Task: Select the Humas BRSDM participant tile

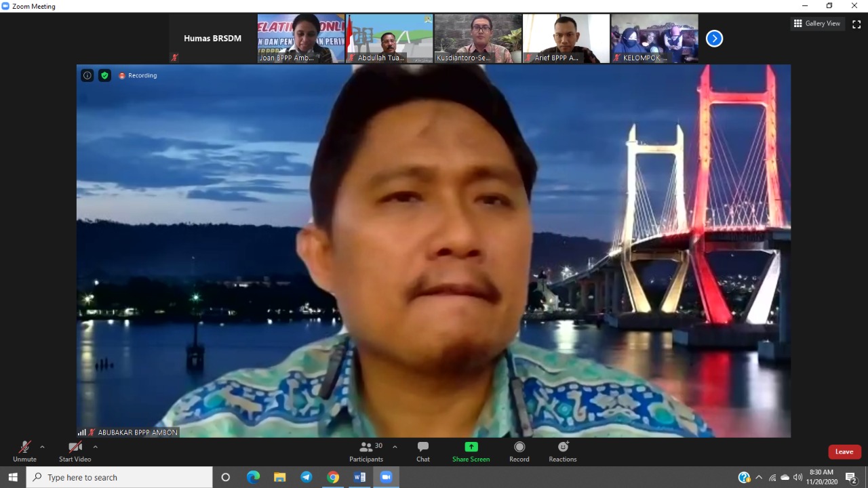Action: (213, 39)
